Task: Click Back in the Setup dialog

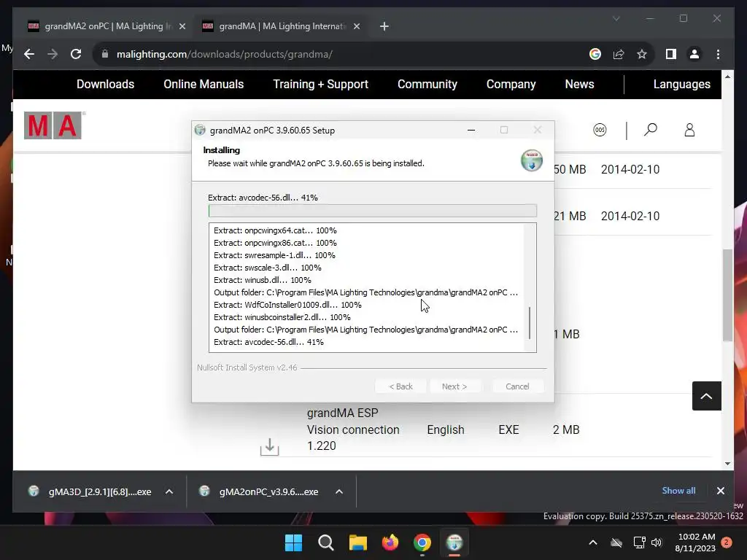Action: click(400, 386)
